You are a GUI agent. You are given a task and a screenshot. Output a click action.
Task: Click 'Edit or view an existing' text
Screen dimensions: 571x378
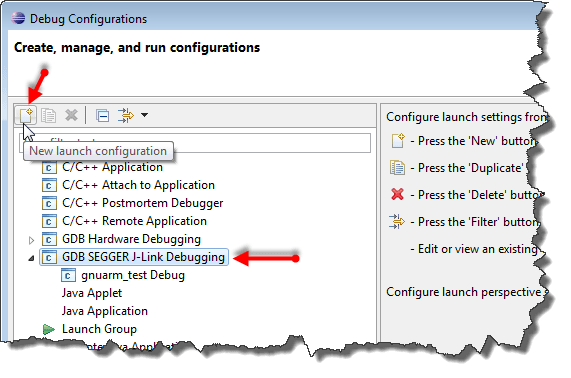[474, 249]
